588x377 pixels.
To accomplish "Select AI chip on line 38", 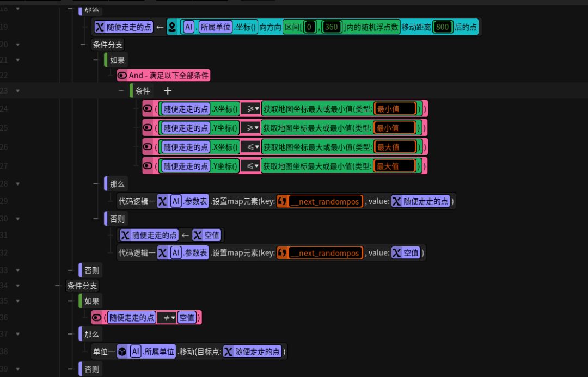I will click(x=136, y=351).
